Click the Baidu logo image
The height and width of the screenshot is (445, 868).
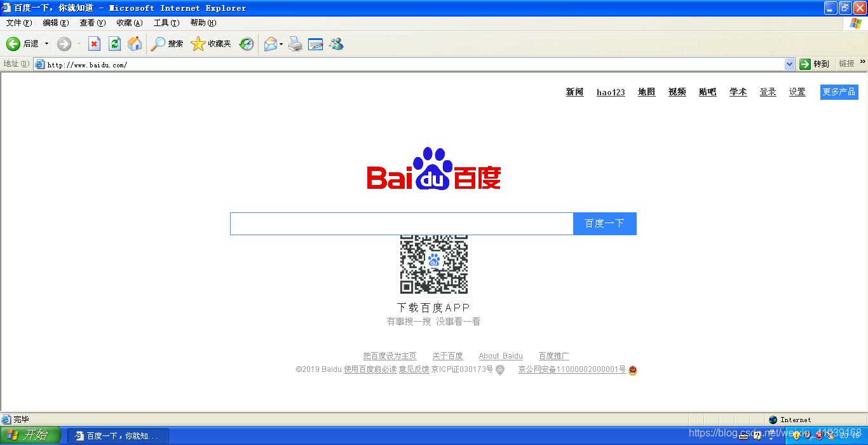433,168
